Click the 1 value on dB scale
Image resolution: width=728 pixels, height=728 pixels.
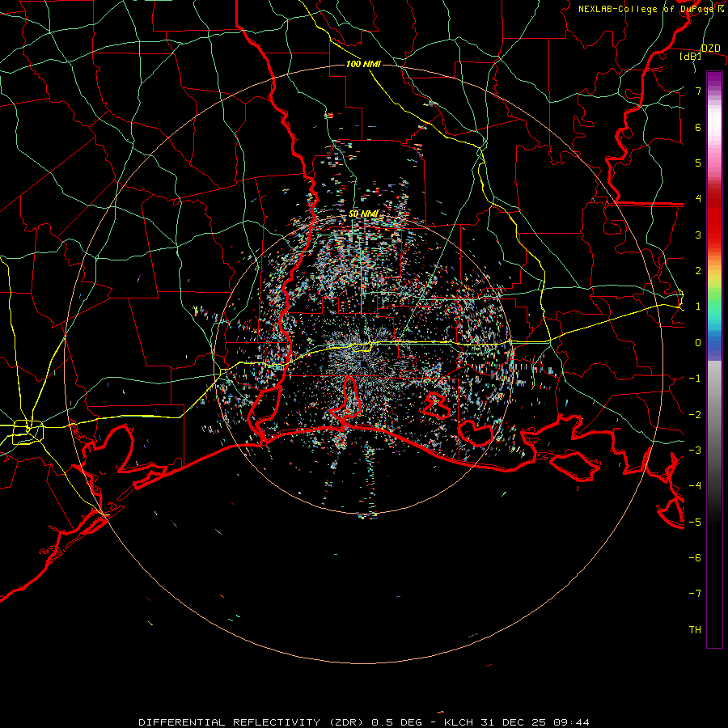(698, 307)
